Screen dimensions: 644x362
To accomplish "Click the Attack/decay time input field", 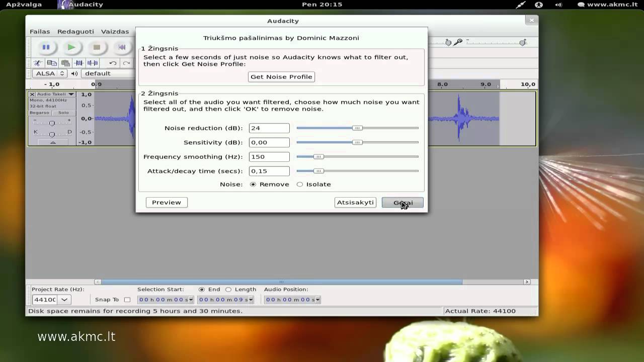I will (269, 171).
